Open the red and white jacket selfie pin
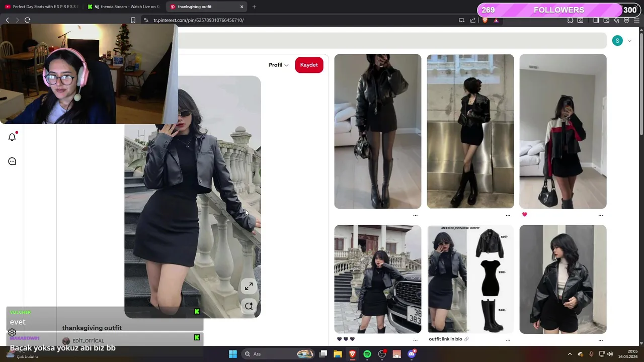Viewport: 644px width, 362px height. click(563, 131)
